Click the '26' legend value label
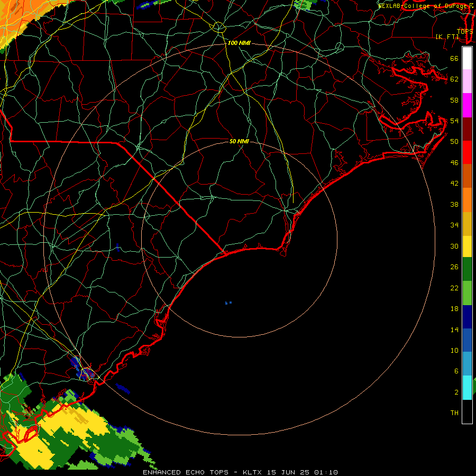The image size is (476, 476). click(x=454, y=267)
